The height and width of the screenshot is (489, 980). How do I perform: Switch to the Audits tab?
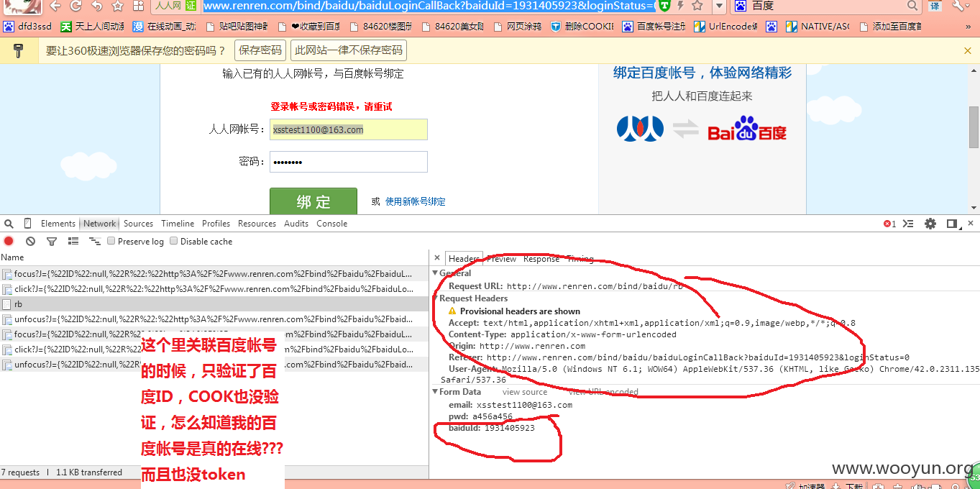(296, 224)
